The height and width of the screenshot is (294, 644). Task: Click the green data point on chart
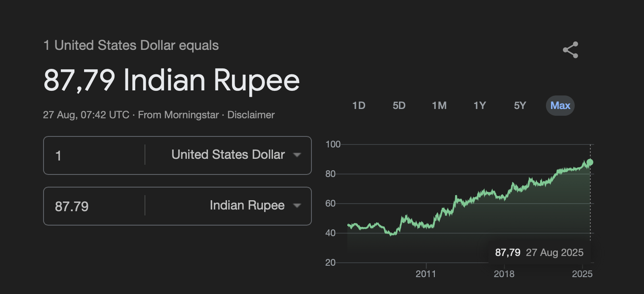[590, 162]
